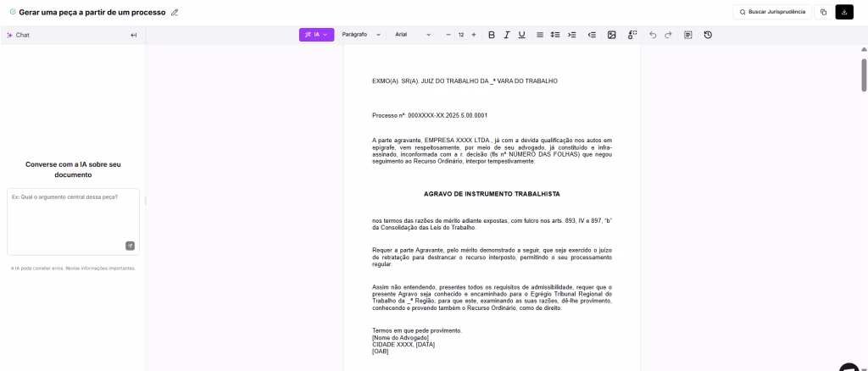Click the '[Nome do Advogado]' placeholder

tap(401, 338)
